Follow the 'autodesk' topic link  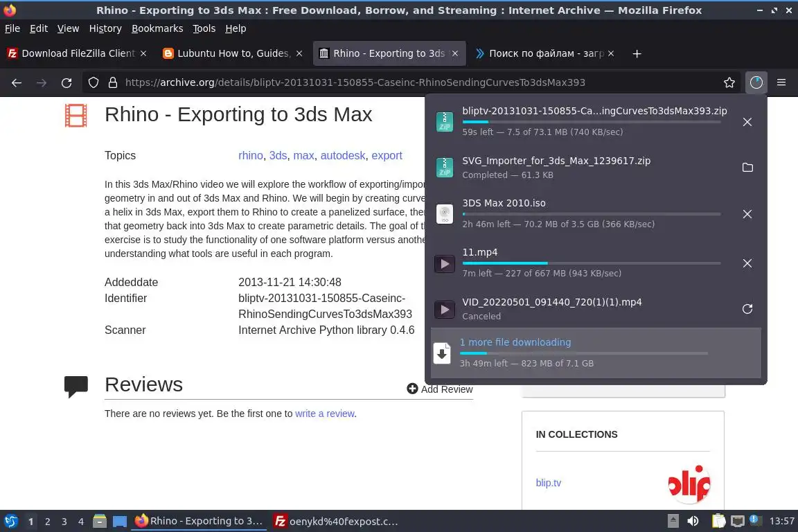click(x=342, y=155)
